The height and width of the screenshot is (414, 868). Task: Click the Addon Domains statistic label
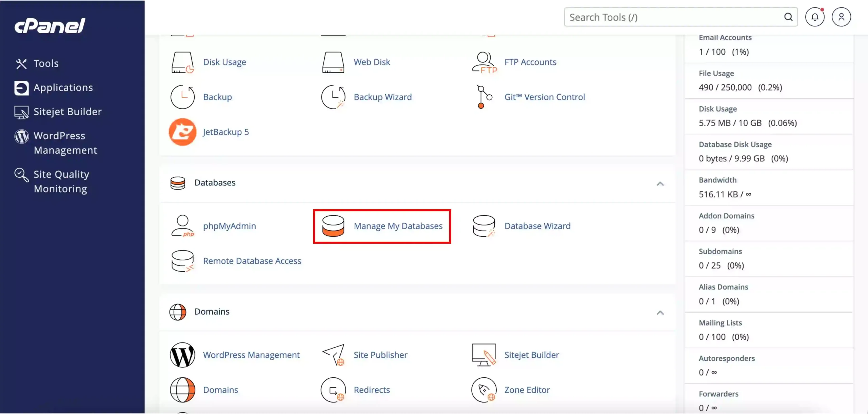coord(726,216)
